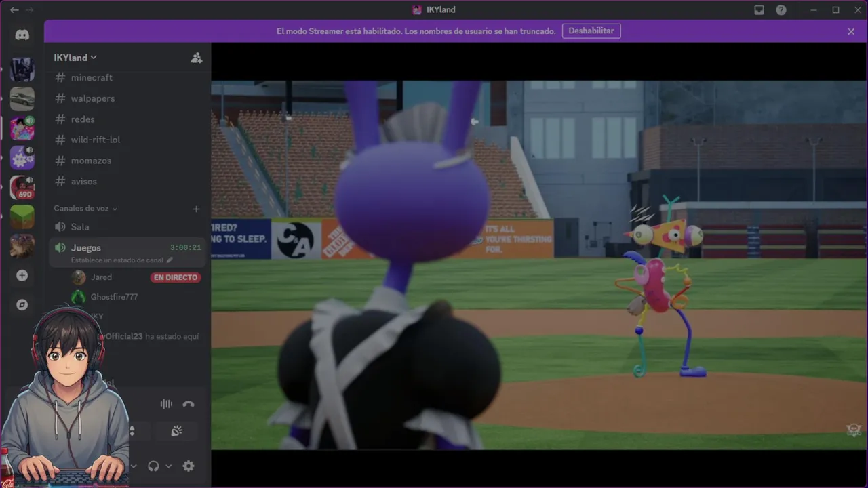Edit channel status using the pencil icon
Screen dimensions: 868x488
point(170,260)
